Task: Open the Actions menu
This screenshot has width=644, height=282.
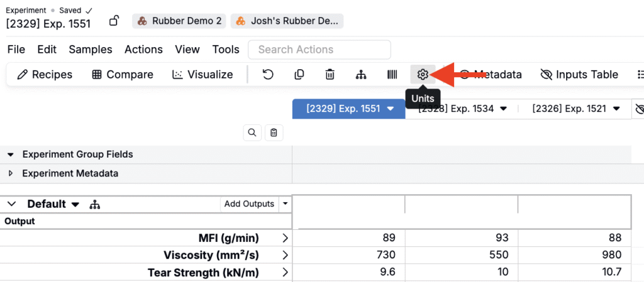Action: [x=143, y=50]
